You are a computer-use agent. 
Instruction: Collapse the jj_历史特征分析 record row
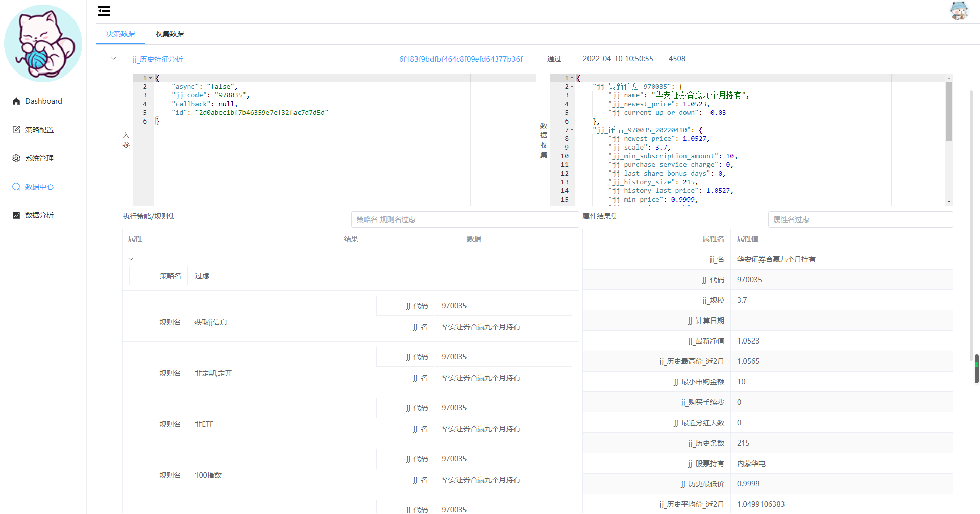pyautogui.click(x=114, y=59)
